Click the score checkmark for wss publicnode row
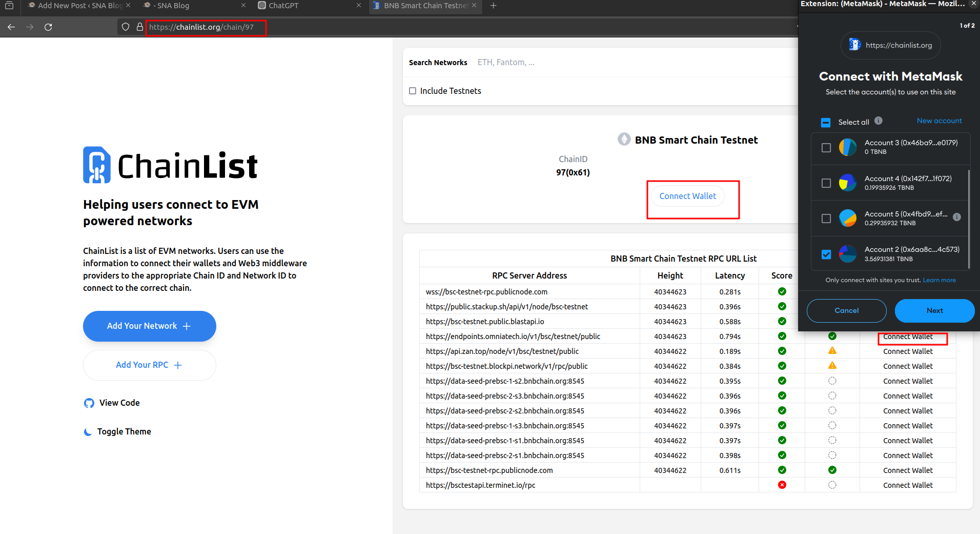The image size is (980, 534). 782,291
